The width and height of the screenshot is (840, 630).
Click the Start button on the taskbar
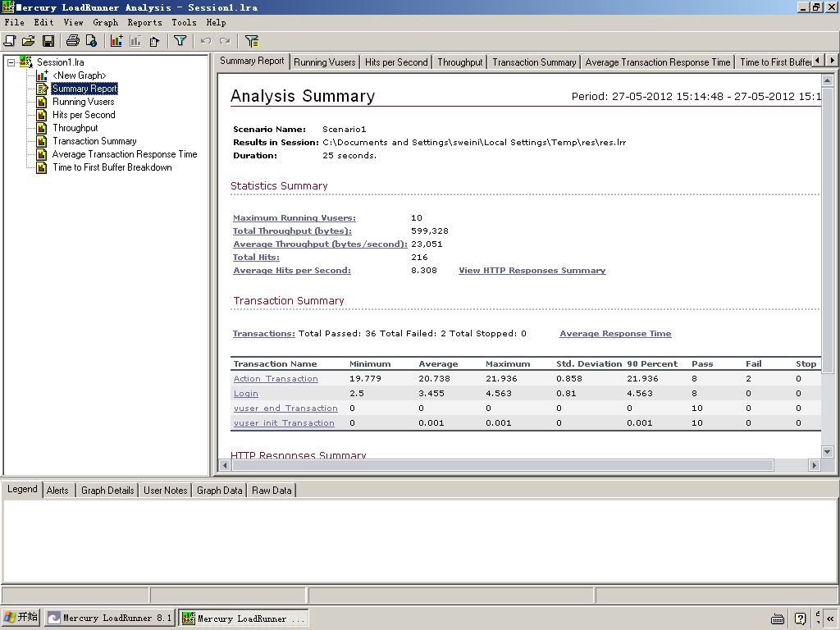21,618
